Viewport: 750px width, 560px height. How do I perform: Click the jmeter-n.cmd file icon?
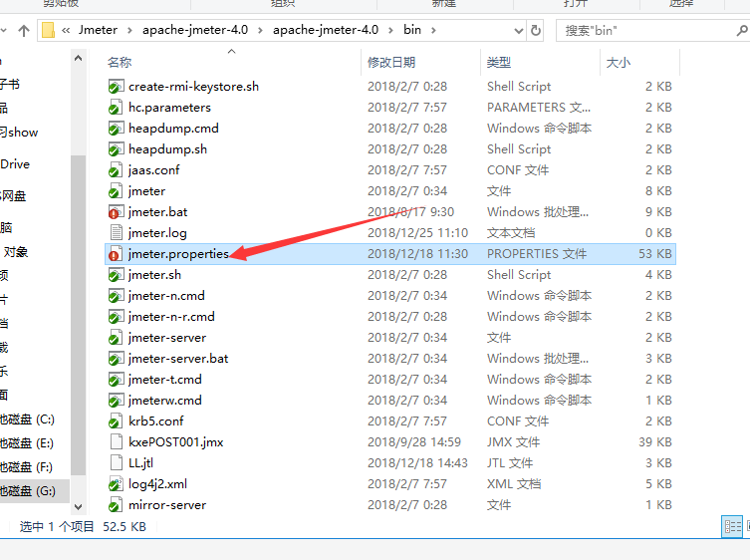(x=116, y=296)
